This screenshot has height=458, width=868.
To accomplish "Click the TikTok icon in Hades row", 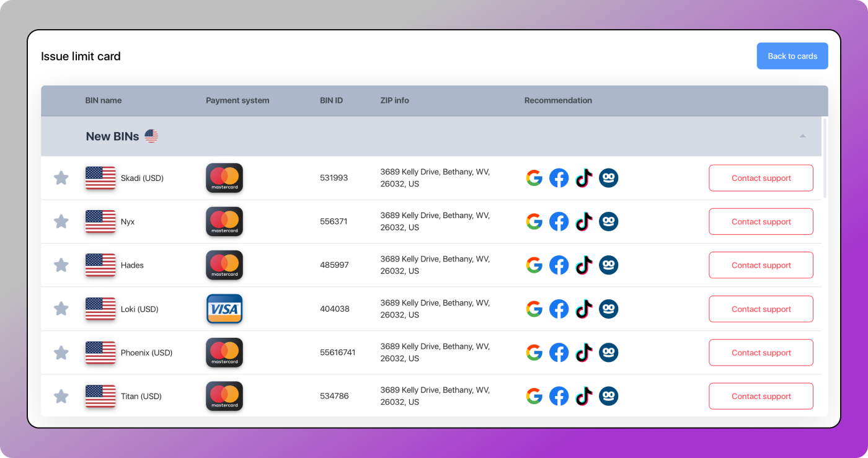I will [x=583, y=265].
